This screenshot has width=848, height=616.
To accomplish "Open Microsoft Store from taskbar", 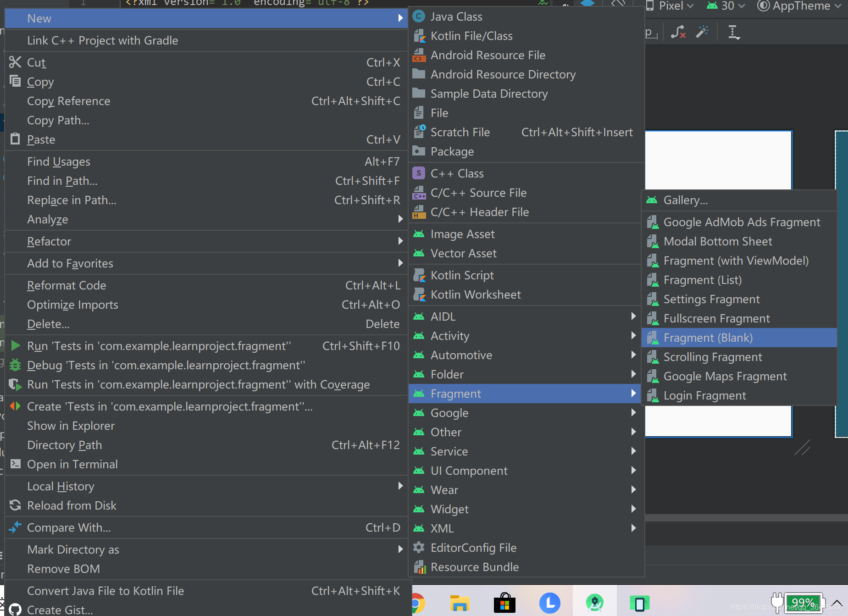I will point(504,603).
